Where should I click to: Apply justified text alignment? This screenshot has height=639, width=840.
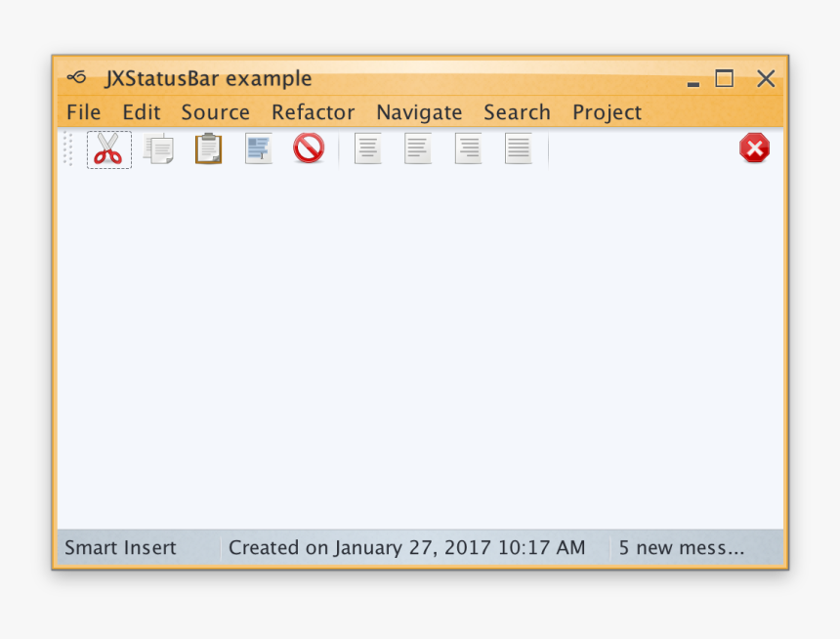click(518, 148)
